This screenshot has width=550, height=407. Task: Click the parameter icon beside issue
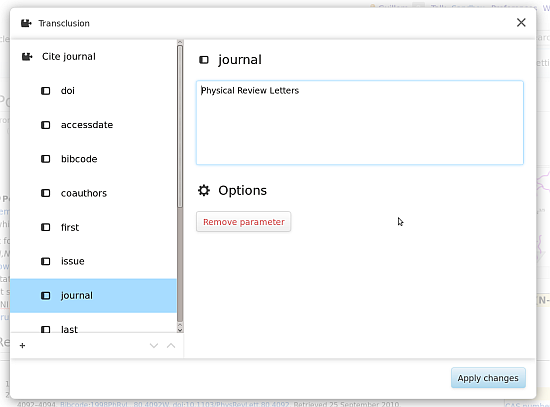(46, 261)
